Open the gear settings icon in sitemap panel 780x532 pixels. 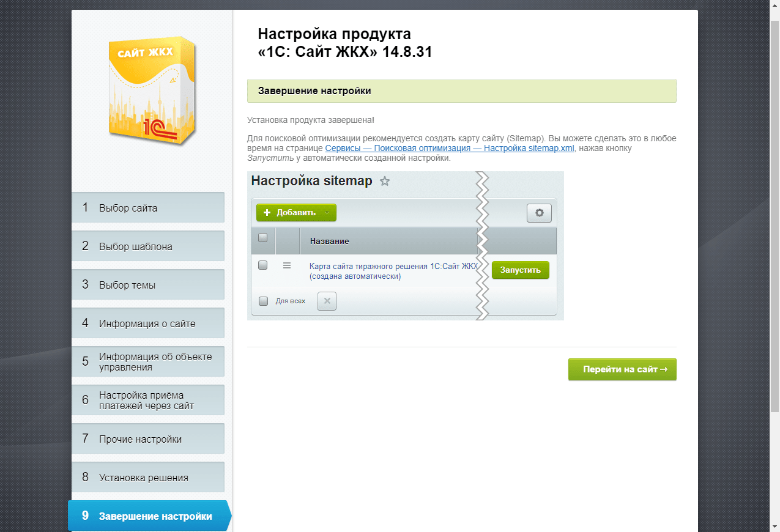pyautogui.click(x=539, y=213)
